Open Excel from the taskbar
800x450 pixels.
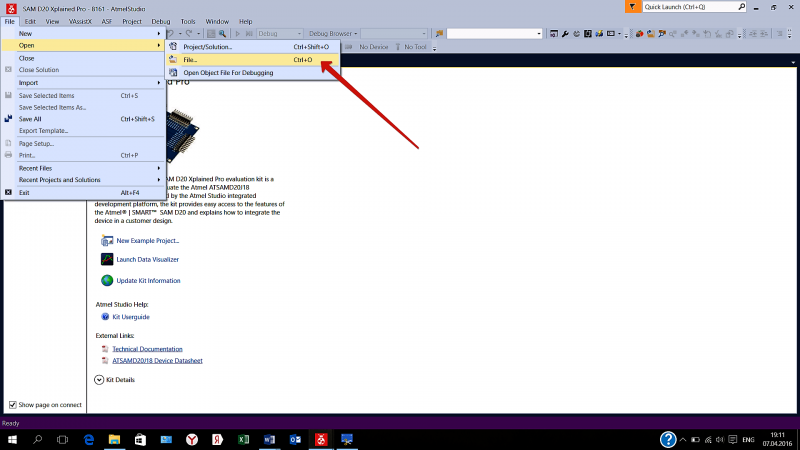tap(243, 439)
